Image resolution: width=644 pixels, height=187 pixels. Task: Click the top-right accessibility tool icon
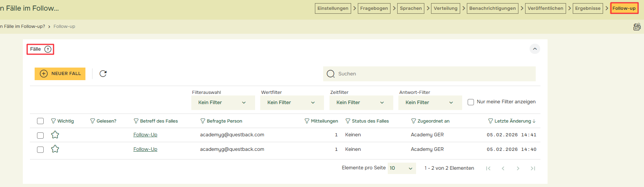pos(637,27)
